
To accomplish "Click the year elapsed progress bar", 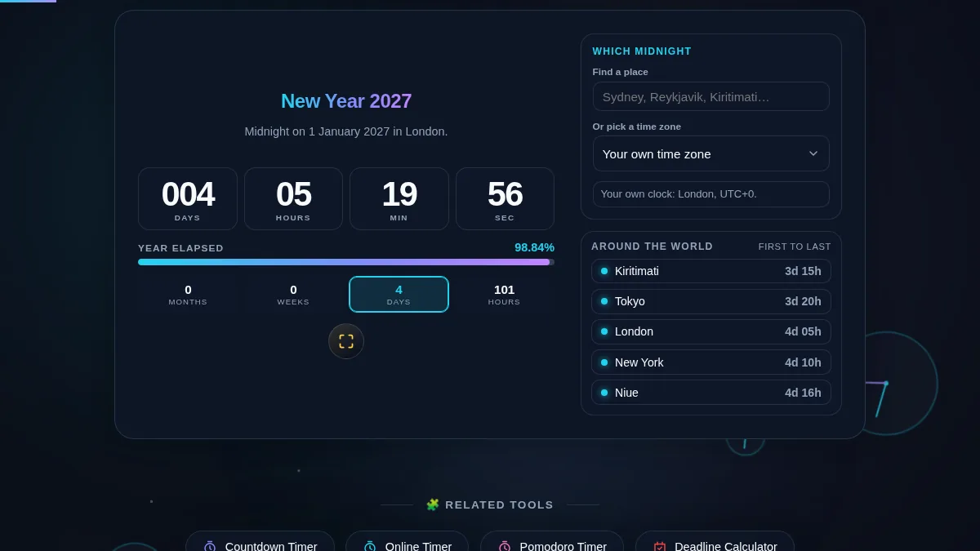I will [x=346, y=262].
